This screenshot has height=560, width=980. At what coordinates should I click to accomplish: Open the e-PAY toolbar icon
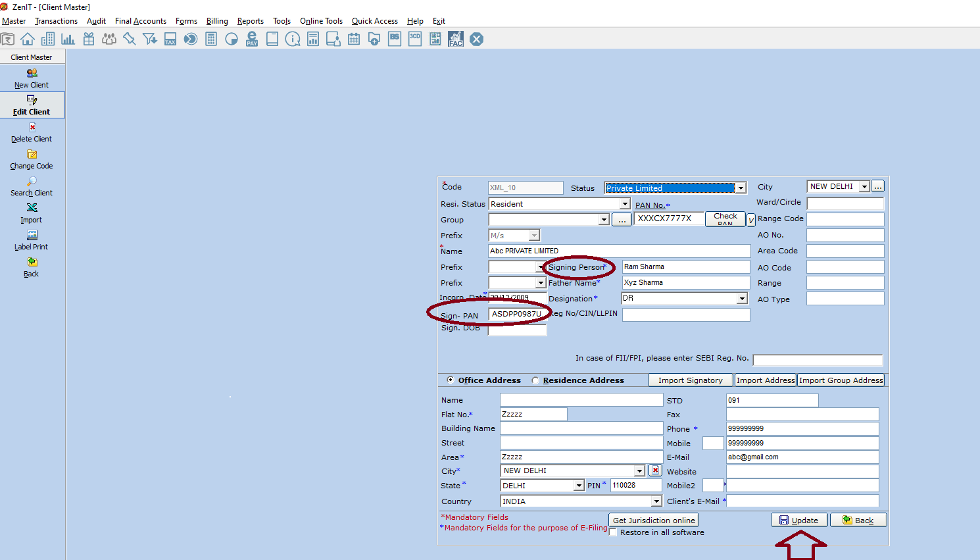coord(252,39)
